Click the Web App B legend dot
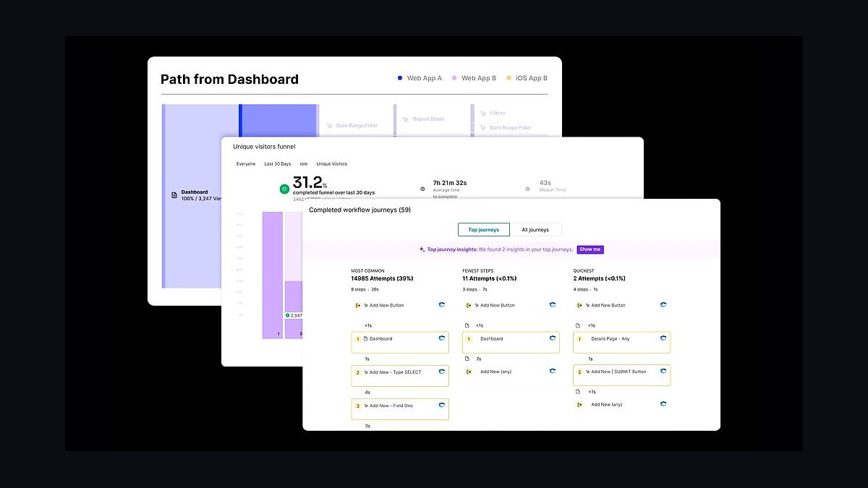Image resolution: width=868 pixels, height=488 pixels. [455, 78]
